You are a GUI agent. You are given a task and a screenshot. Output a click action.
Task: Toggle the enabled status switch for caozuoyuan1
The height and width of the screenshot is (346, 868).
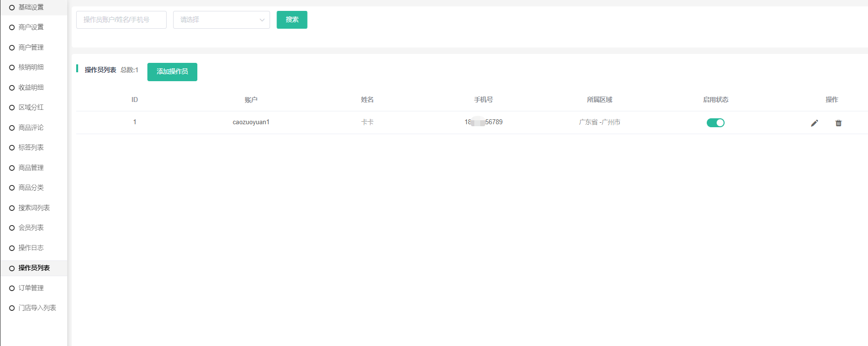pos(715,123)
